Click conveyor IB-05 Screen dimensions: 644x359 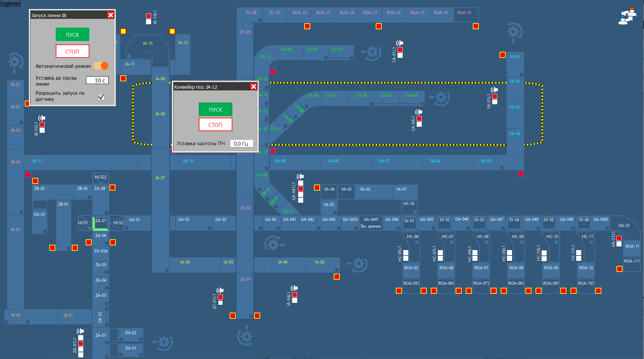[x=15, y=262]
